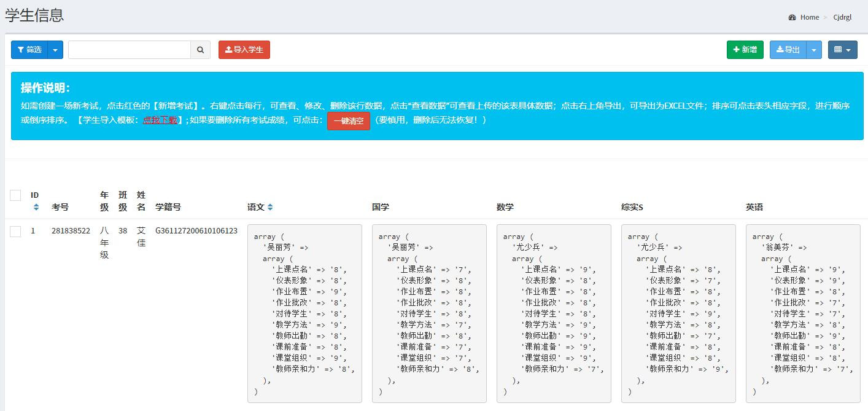Click the 数学 column header
The image size is (868, 411).
[505, 207]
